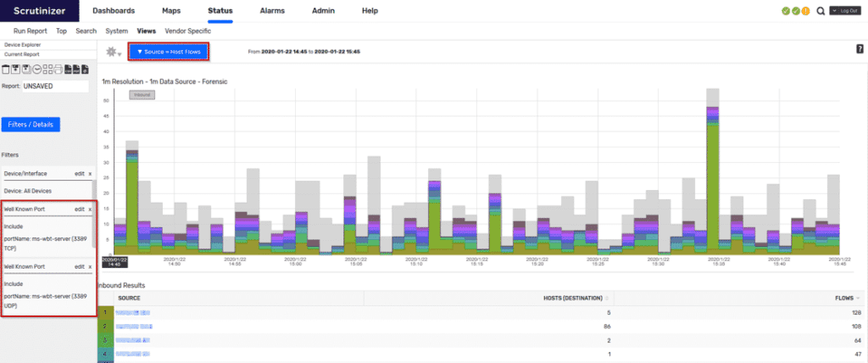Click the orange warning status icon
Screen dimensions: 868x363
click(x=805, y=10)
